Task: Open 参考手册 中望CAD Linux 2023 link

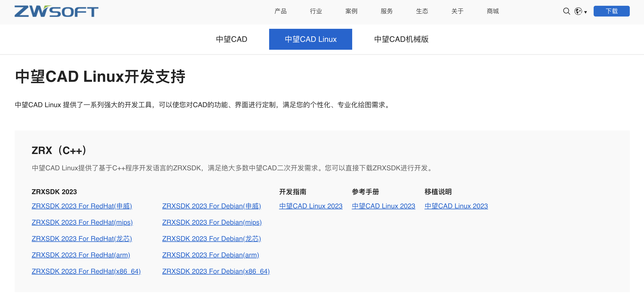Action: [383, 206]
